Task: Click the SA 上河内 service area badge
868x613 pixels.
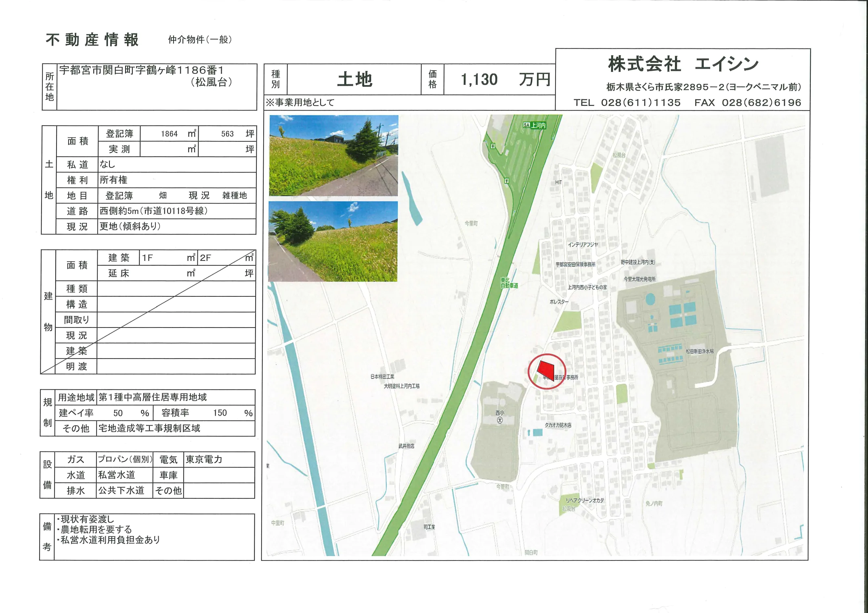Action: coord(535,126)
